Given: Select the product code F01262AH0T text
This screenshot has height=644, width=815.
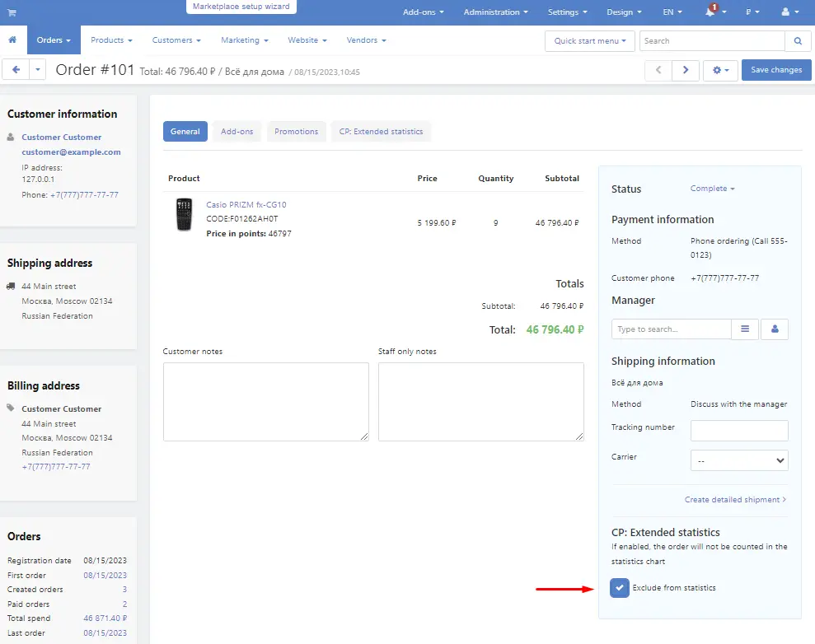Looking at the screenshot, I should coord(254,219).
